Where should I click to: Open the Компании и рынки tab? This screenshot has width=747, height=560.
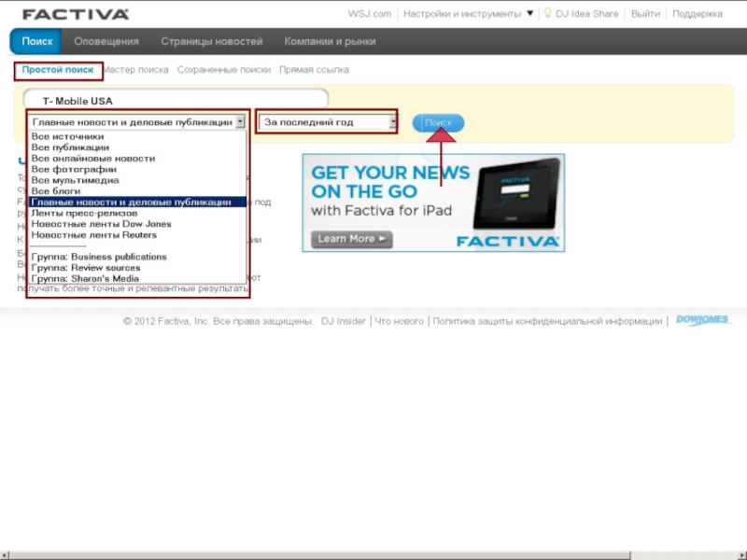coord(330,41)
